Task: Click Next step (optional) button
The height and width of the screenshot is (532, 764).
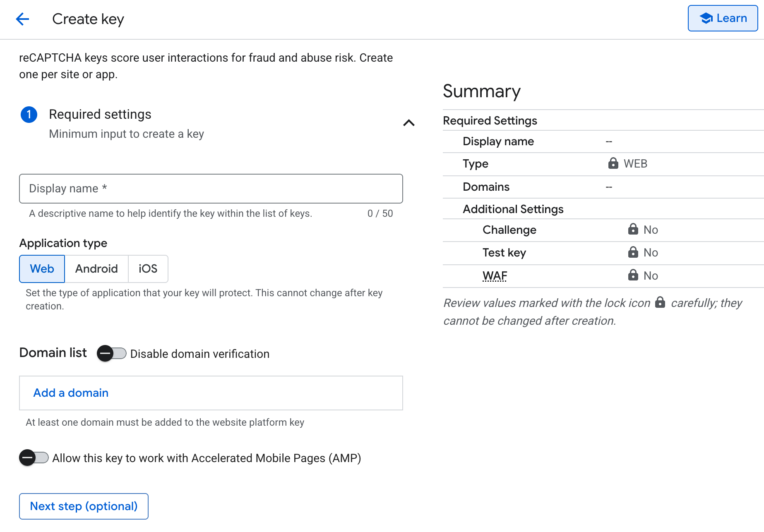Action: 84,506
